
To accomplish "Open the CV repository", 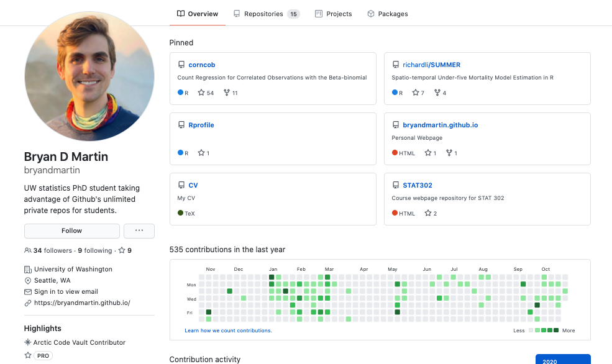I will tap(193, 185).
